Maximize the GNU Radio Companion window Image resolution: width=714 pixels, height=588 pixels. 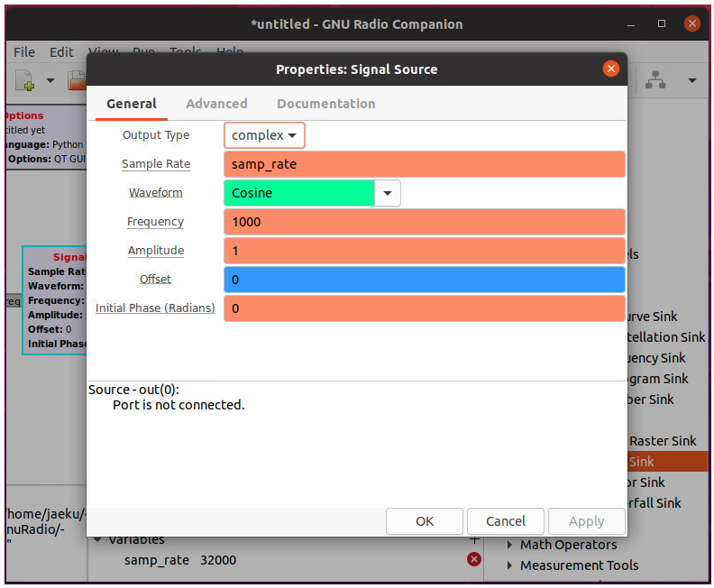[x=662, y=23]
